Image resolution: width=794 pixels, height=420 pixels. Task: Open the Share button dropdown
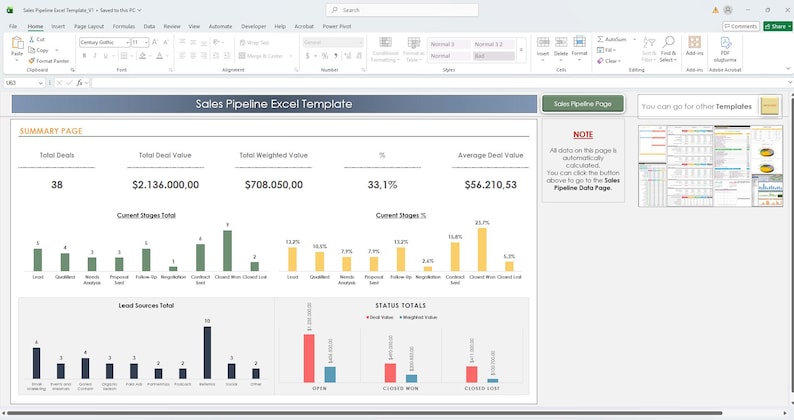(x=789, y=26)
